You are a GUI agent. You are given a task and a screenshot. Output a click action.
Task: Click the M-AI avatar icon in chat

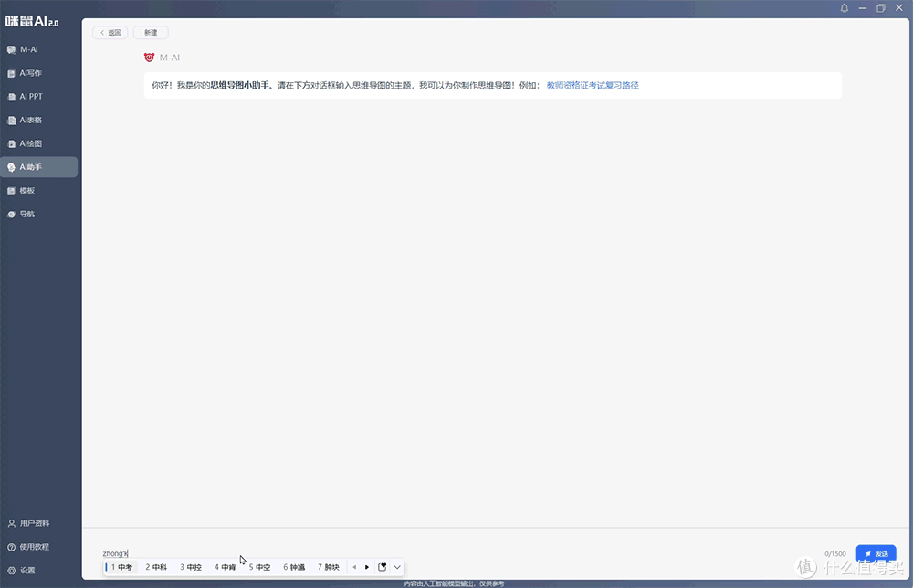(149, 57)
